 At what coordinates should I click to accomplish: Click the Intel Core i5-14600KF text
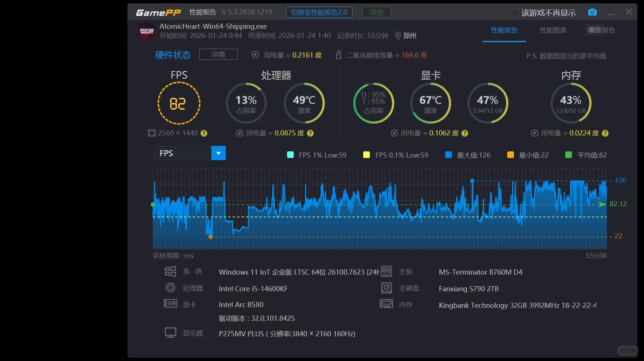coord(253,288)
